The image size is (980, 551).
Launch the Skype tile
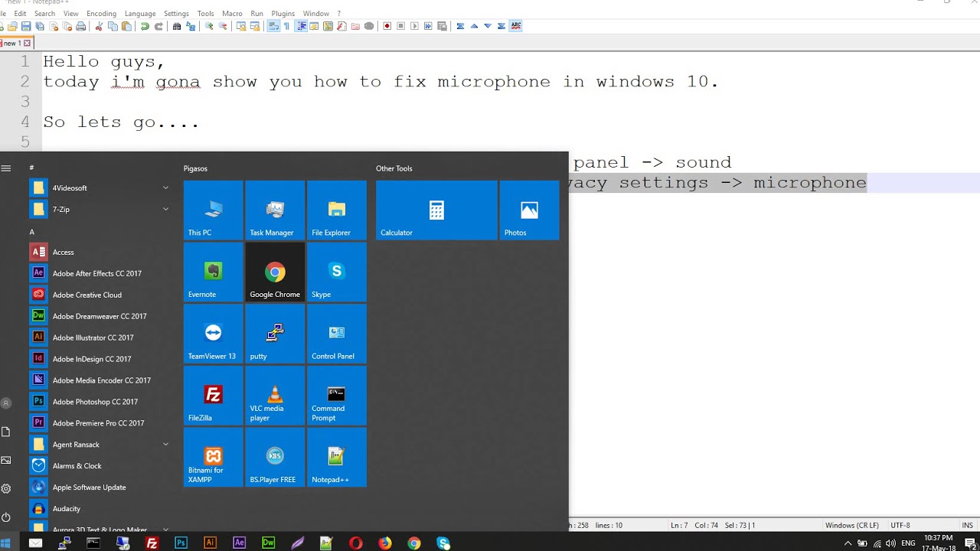(337, 272)
